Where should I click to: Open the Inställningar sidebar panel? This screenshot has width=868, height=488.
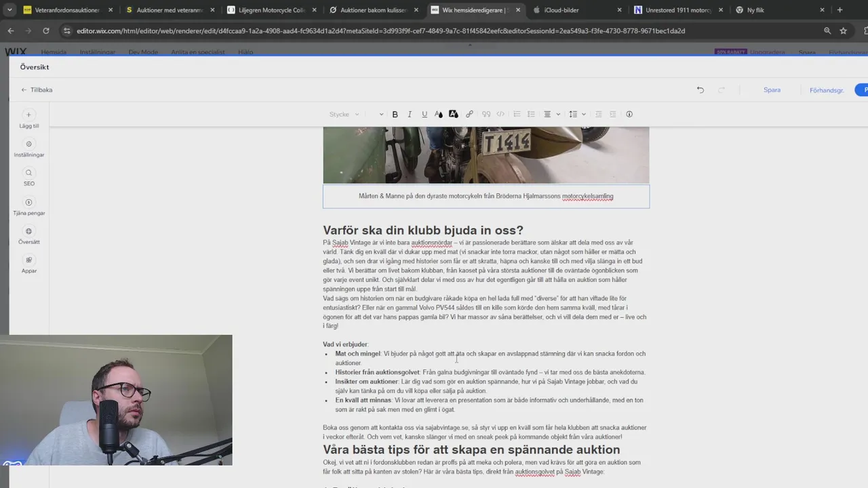pos(28,148)
